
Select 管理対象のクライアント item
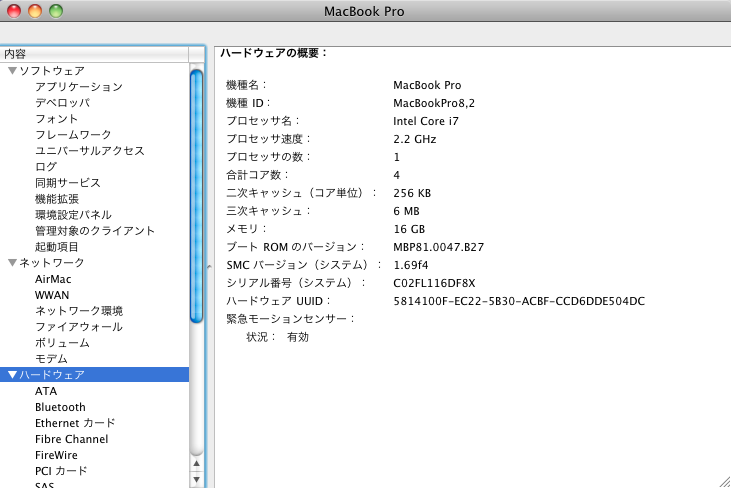95,231
